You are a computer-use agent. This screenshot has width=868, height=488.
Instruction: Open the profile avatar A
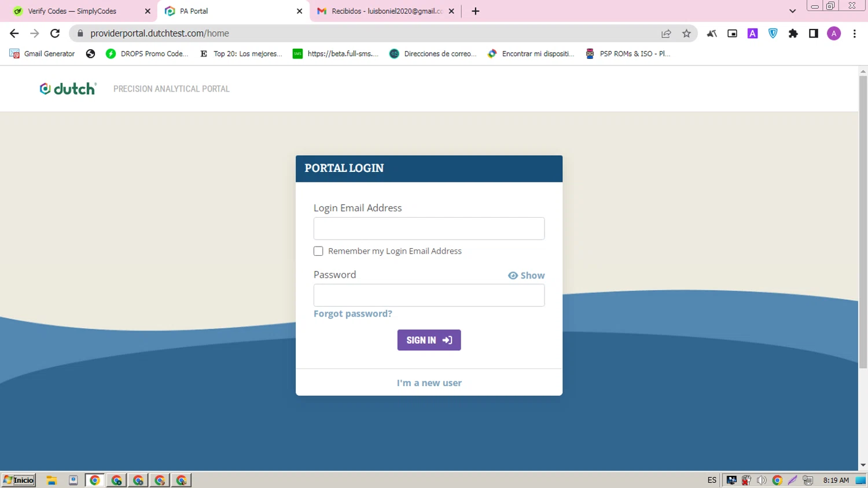point(834,34)
